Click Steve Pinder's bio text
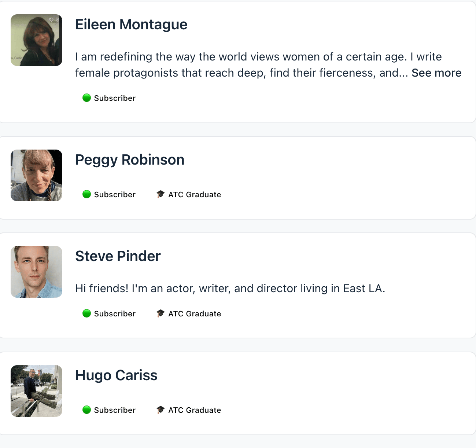Image resolution: width=476 pixels, height=448 pixels. 230,289
